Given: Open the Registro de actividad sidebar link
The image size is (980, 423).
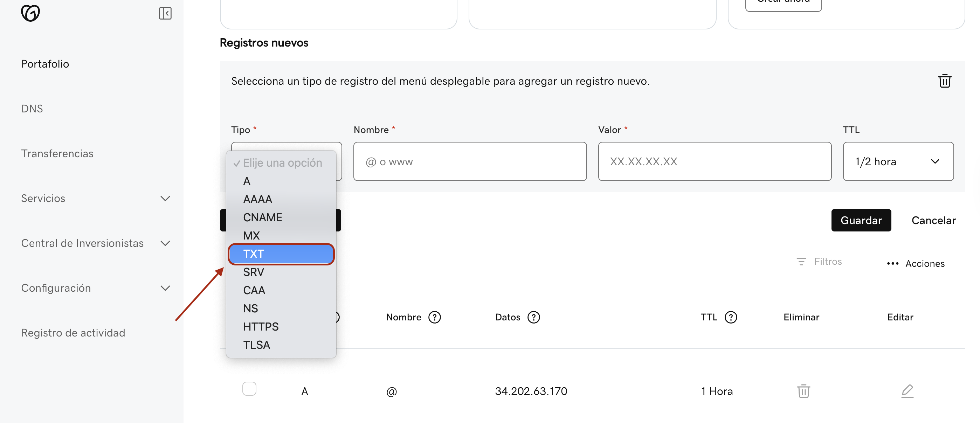Looking at the screenshot, I should click(73, 333).
